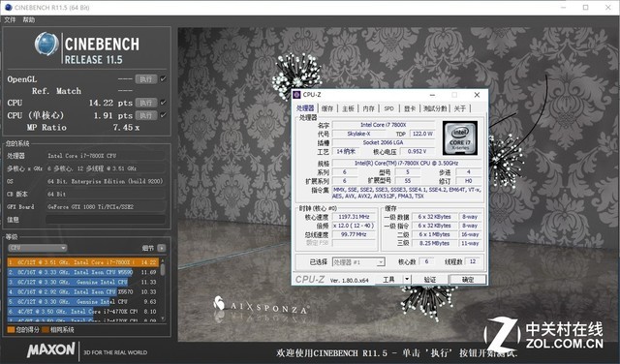Minimize the CPU-Z window
This screenshot has height=364, width=620.
tap(432, 95)
